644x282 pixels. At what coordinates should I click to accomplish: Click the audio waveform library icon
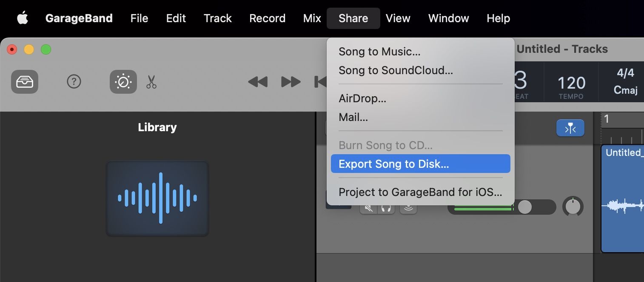pyautogui.click(x=157, y=198)
